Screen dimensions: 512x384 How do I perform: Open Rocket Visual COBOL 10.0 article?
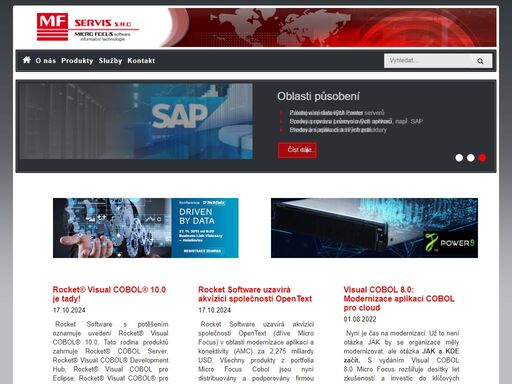[x=109, y=294]
